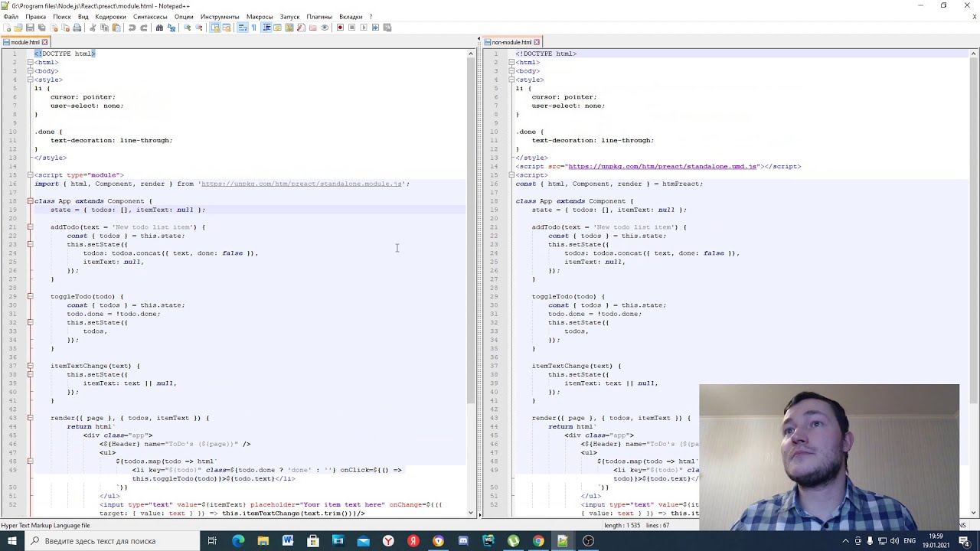Image resolution: width=980 pixels, height=551 pixels.
Task: Open the Кодировки menu
Action: coord(110,17)
